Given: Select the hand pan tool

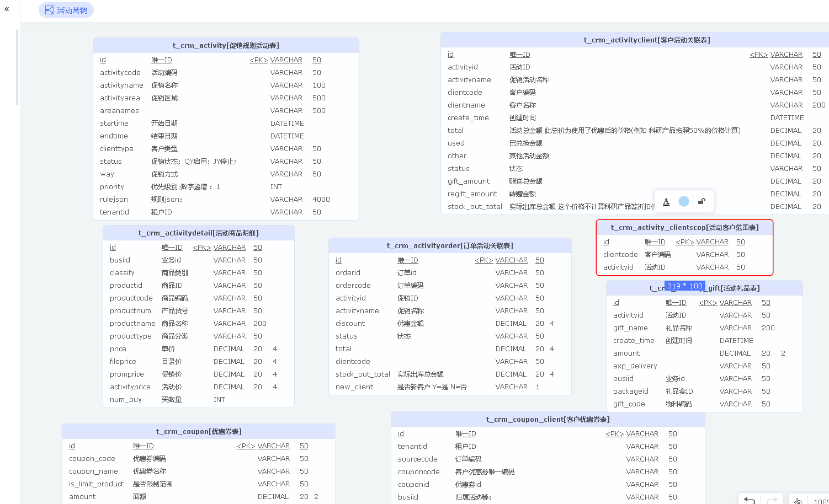Looking at the screenshot, I should (x=798, y=500).
